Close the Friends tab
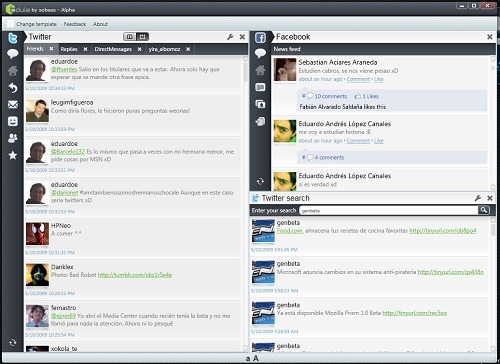 (51, 49)
